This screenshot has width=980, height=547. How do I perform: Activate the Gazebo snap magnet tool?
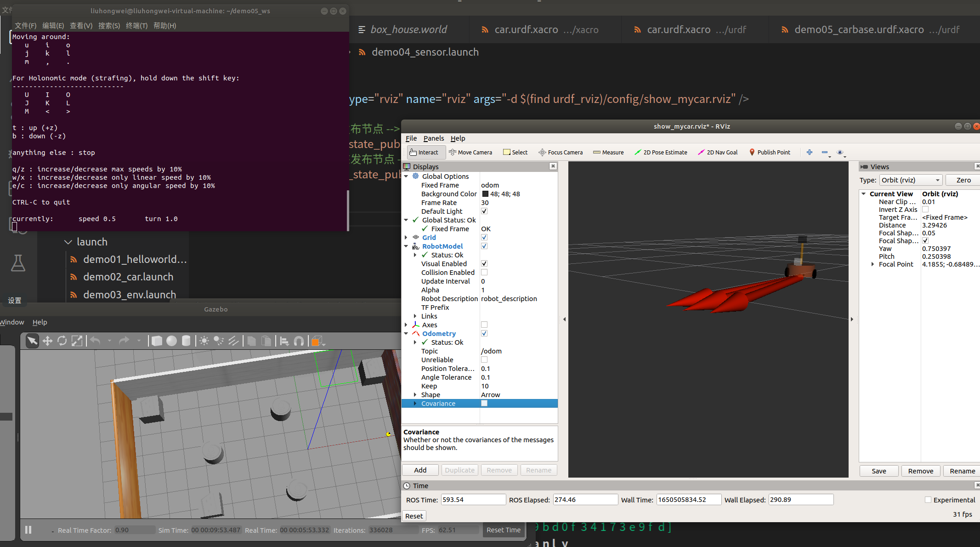(x=299, y=341)
